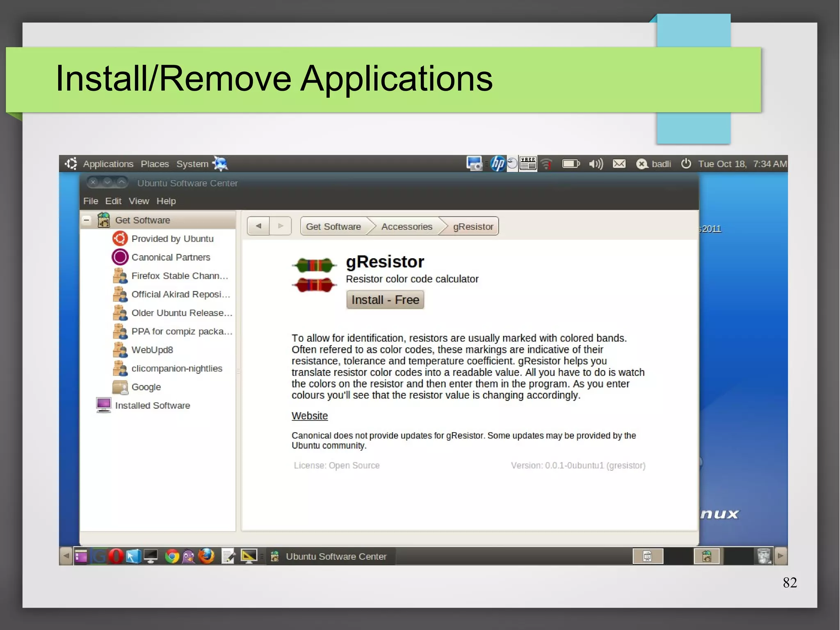Launch Google Chrome from bottom panel
This screenshot has height=630, width=840.
coord(172,557)
